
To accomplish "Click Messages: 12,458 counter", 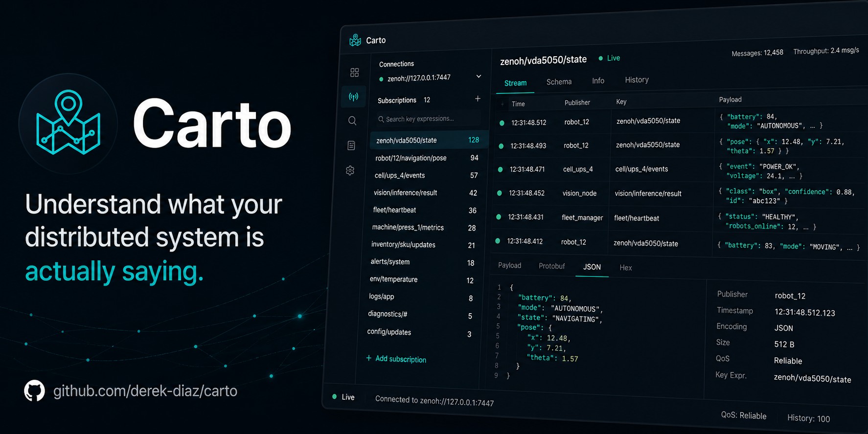I will (x=757, y=53).
